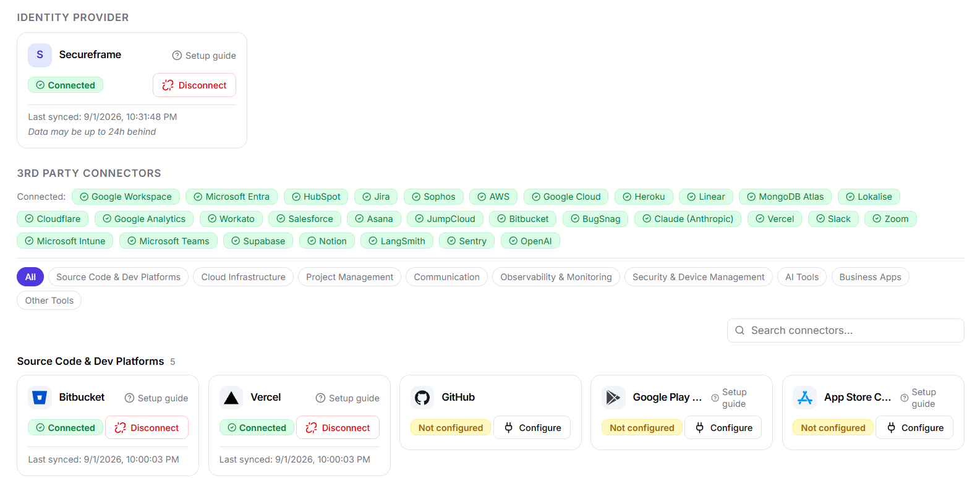Click the Microsoft Intune connected chip
980x478 pixels.
coord(65,241)
